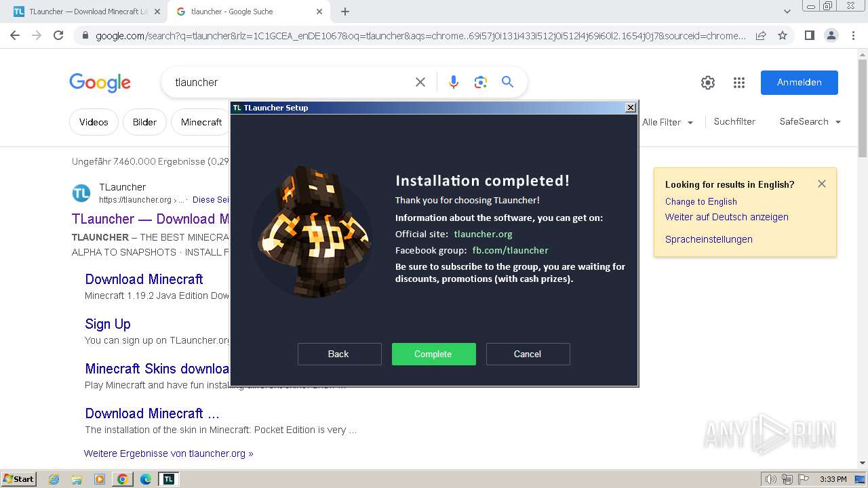This screenshot has height=488, width=868.
Task: Open a new Chrome tab
Action: pyautogui.click(x=345, y=12)
